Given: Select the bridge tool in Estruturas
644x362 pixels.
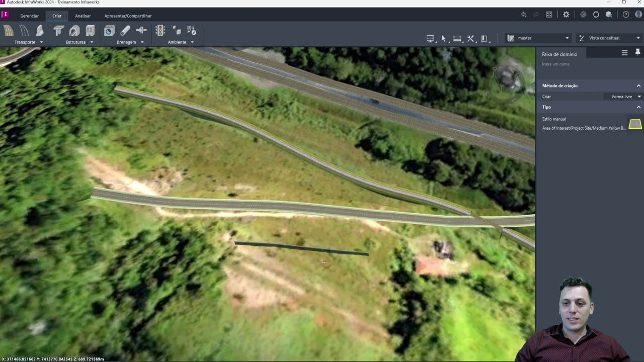Looking at the screenshot, I should click(x=59, y=31).
